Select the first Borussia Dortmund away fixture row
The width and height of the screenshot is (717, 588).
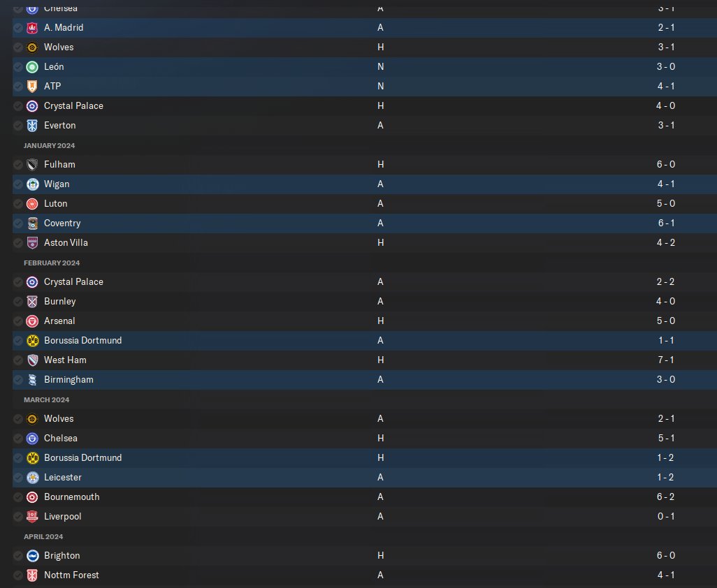(365, 340)
